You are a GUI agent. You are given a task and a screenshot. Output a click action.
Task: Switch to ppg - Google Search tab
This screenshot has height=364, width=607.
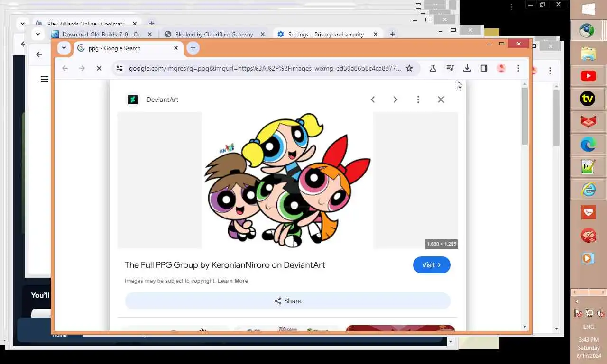(127, 48)
